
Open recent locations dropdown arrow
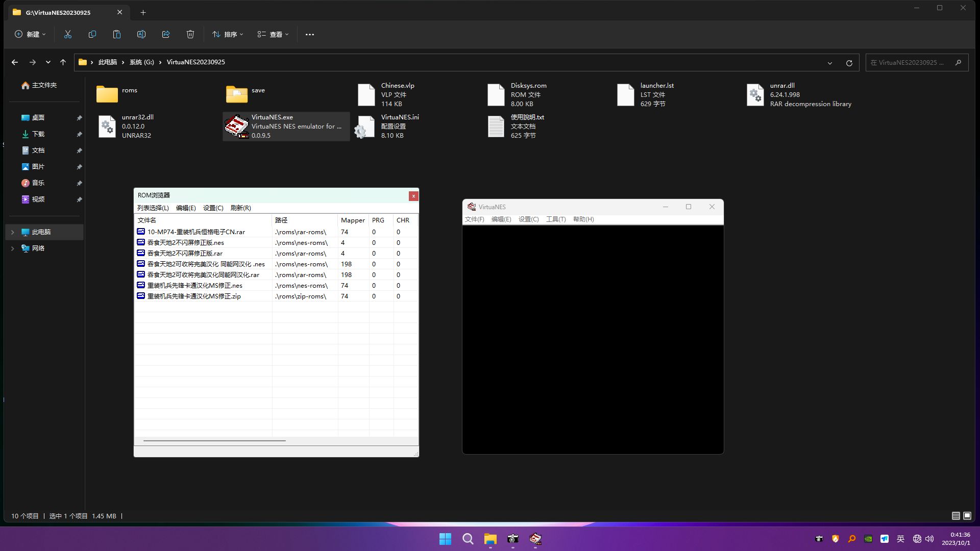point(48,62)
